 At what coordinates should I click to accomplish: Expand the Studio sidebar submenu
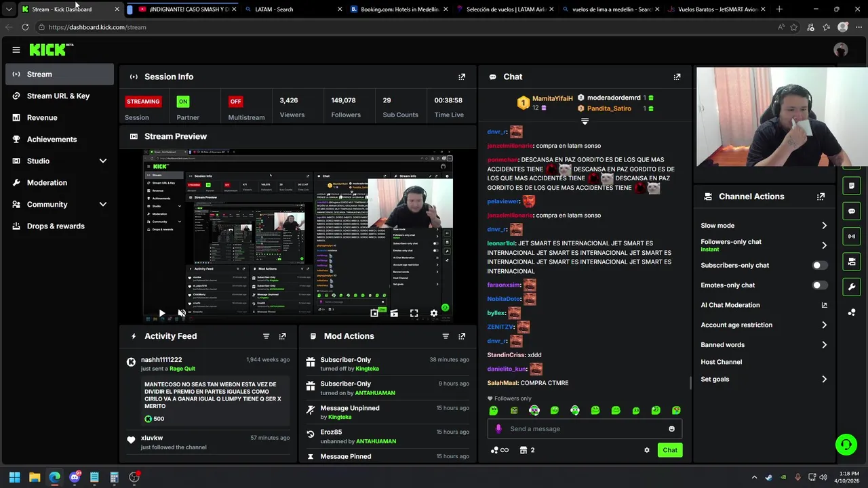tap(103, 161)
